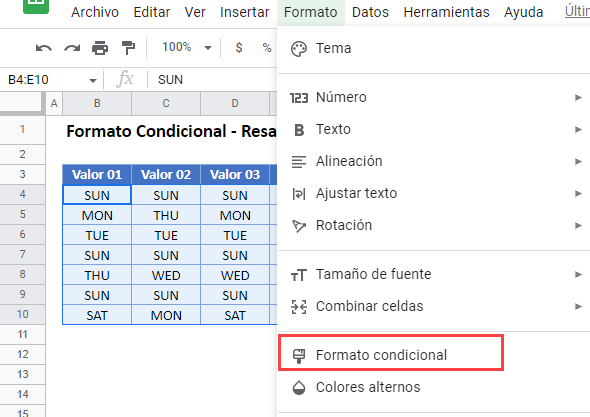Expand the Ajustar texto submenu arrow

click(x=578, y=193)
